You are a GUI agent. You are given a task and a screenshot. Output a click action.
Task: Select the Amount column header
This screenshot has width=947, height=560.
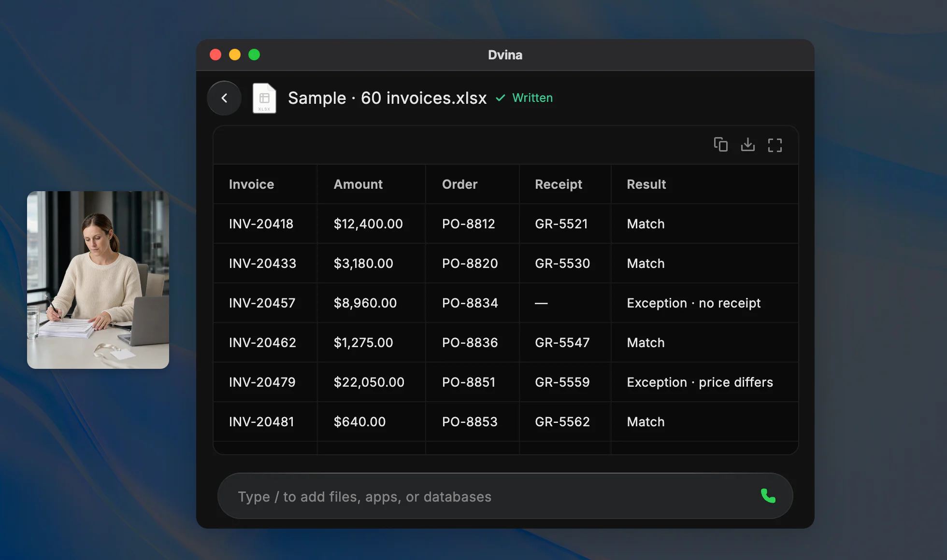pos(358,184)
